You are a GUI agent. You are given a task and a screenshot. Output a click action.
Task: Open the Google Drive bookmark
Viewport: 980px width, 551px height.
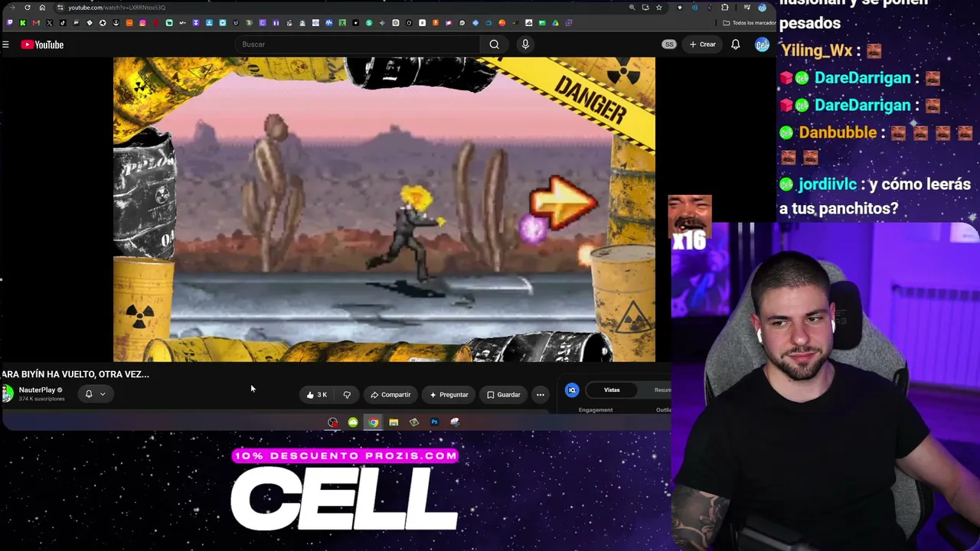click(555, 23)
